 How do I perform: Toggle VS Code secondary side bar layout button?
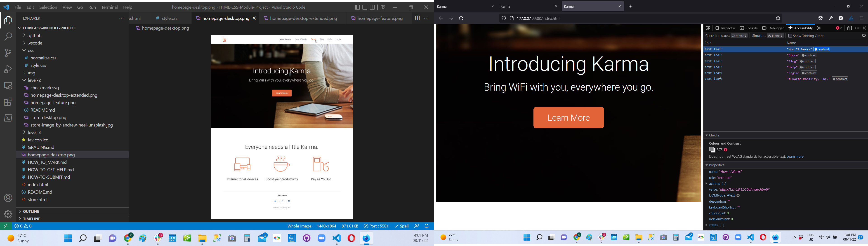pos(373,7)
